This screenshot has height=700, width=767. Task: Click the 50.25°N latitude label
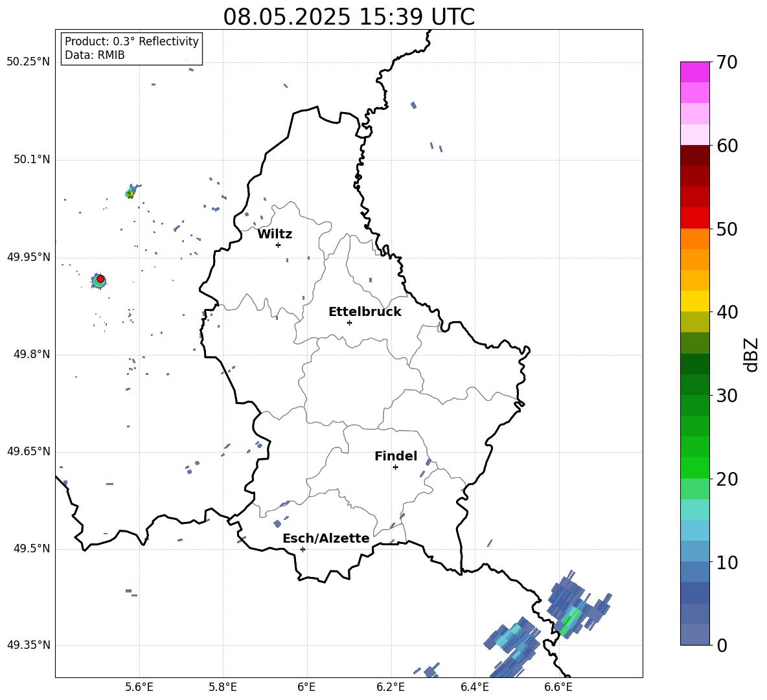click(x=29, y=62)
